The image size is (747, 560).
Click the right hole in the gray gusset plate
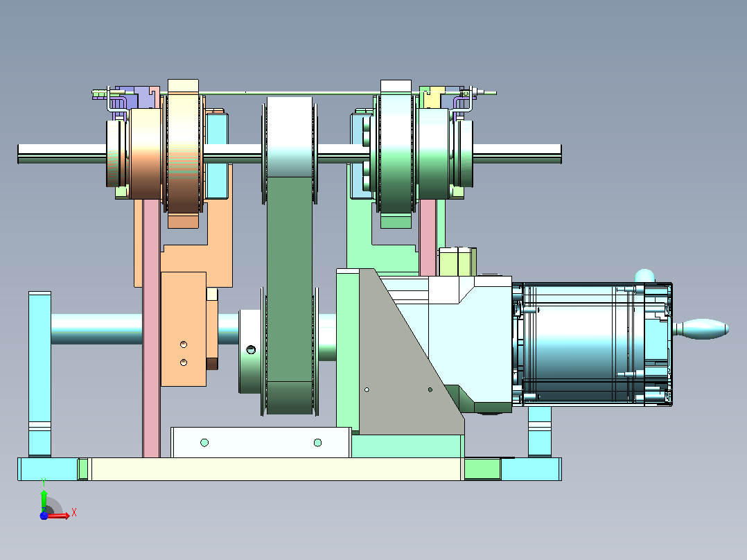click(430, 390)
